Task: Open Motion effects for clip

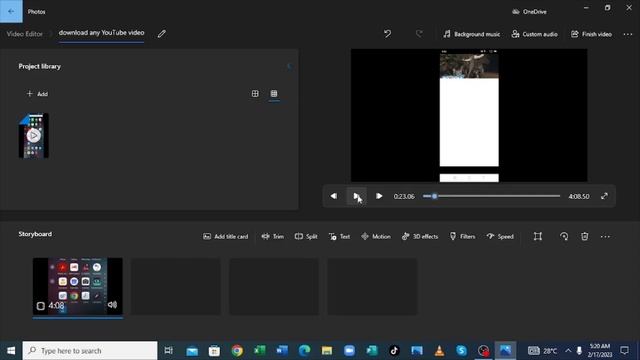Action: tap(376, 237)
